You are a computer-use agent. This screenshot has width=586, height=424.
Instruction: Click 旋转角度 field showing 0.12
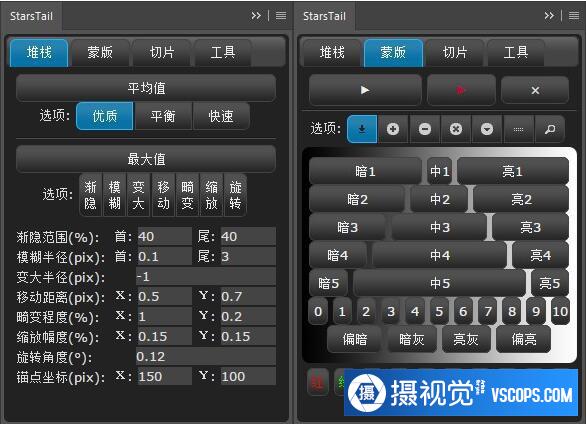pyautogui.click(x=206, y=356)
